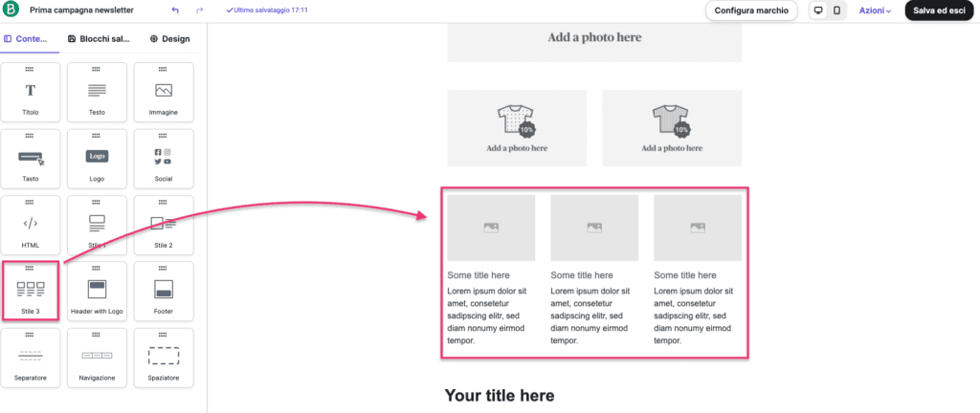
Task: Switch to desktop preview mode
Action: coord(817,11)
